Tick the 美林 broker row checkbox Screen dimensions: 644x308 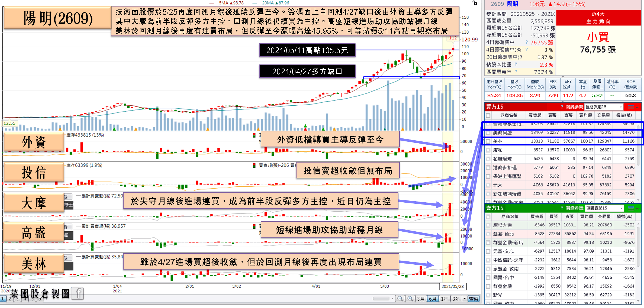pyautogui.click(x=488, y=141)
